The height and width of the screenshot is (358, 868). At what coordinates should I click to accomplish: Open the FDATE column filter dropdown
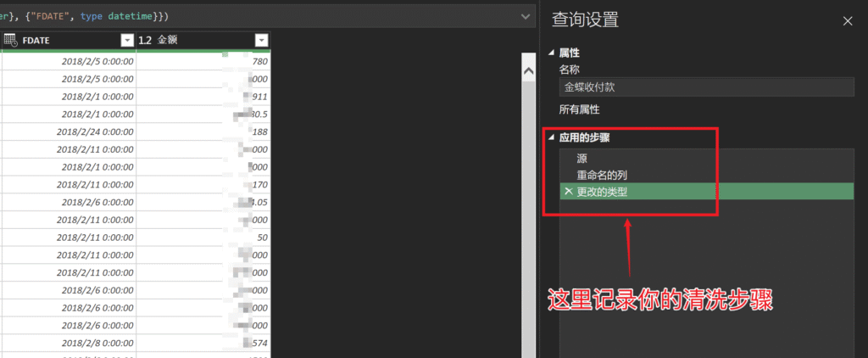coord(127,40)
